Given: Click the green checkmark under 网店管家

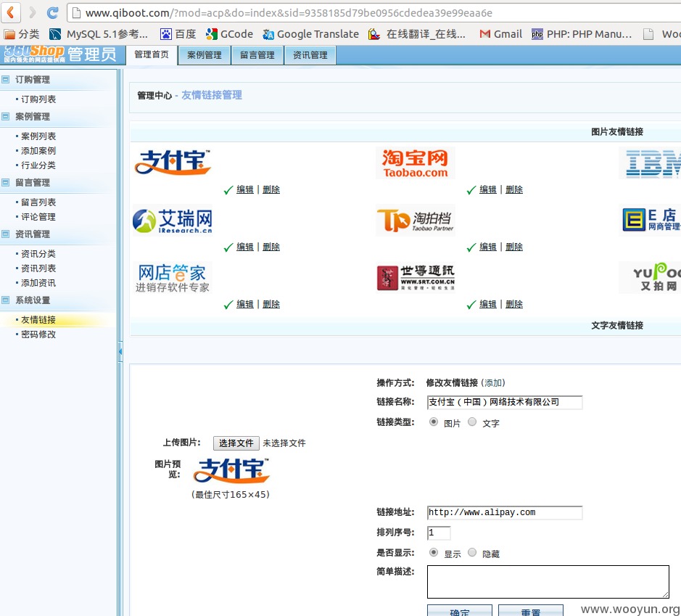Looking at the screenshot, I should [x=228, y=305].
